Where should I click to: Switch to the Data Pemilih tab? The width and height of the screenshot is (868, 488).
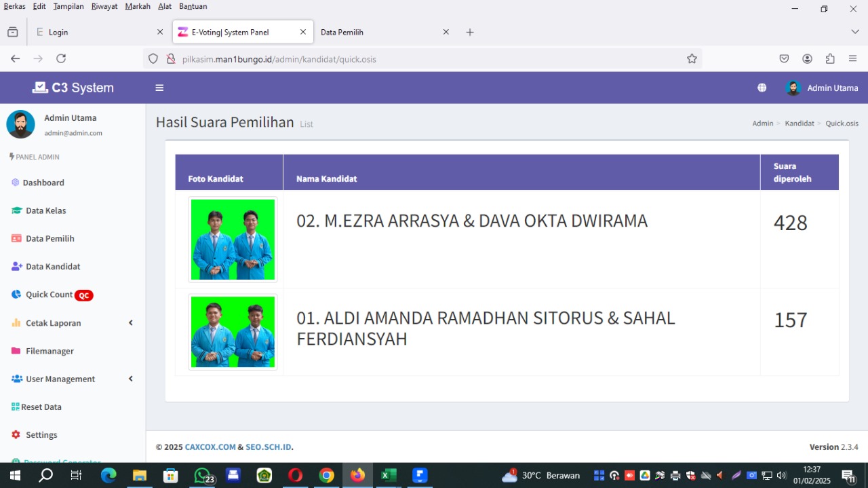[x=377, y=32]
